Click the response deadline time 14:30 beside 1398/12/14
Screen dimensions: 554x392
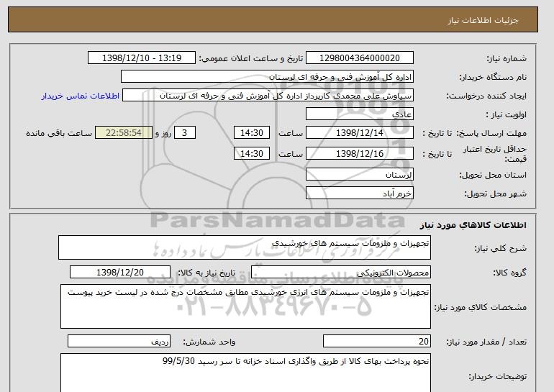[x=252, y=133]
